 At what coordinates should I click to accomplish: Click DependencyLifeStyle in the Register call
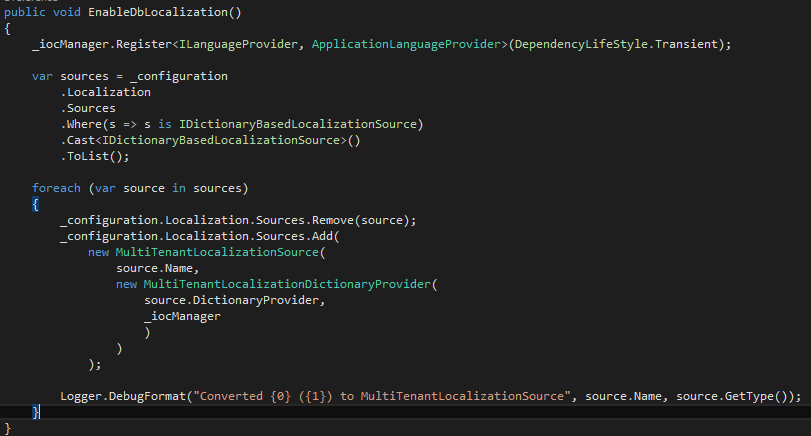tap(581, 44)
